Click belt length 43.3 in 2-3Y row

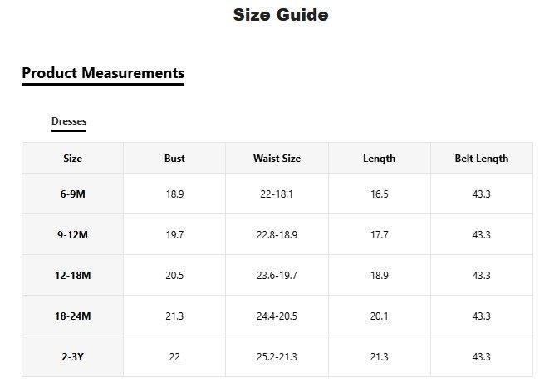click(482, 357)
